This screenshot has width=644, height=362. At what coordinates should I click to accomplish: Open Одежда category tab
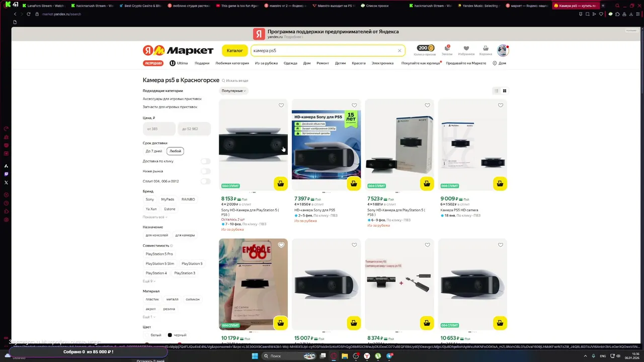[290, 63]
